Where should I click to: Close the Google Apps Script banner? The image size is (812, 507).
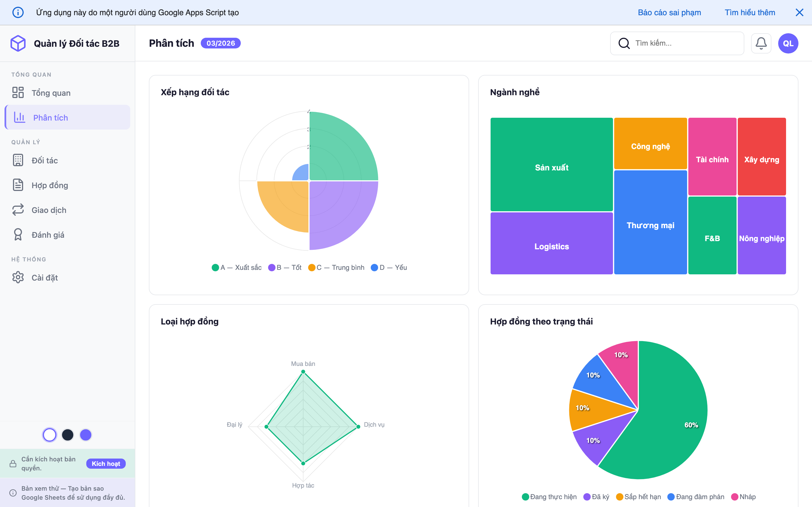pos(799,12)
